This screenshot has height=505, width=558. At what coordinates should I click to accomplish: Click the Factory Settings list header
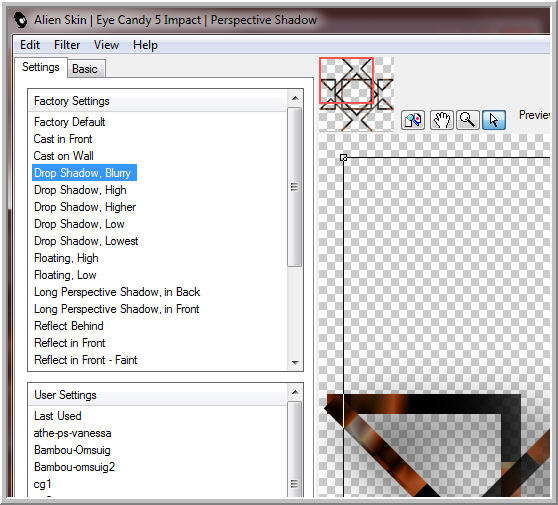pyautogui.click(x=157, y=101)
